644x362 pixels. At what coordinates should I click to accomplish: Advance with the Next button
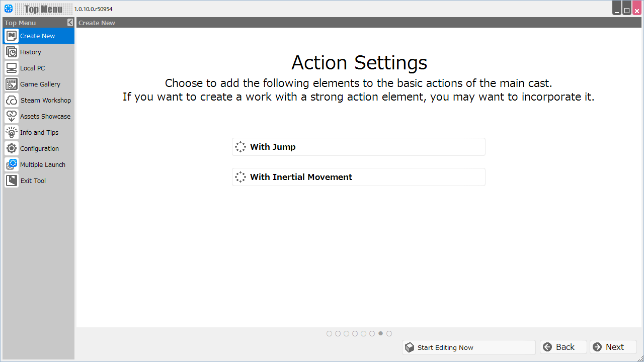pyautogui.click(x=612, y=347)
